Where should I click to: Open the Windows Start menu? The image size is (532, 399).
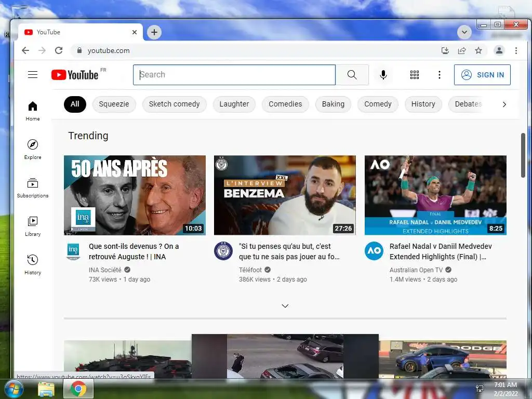tap(14, 389)
